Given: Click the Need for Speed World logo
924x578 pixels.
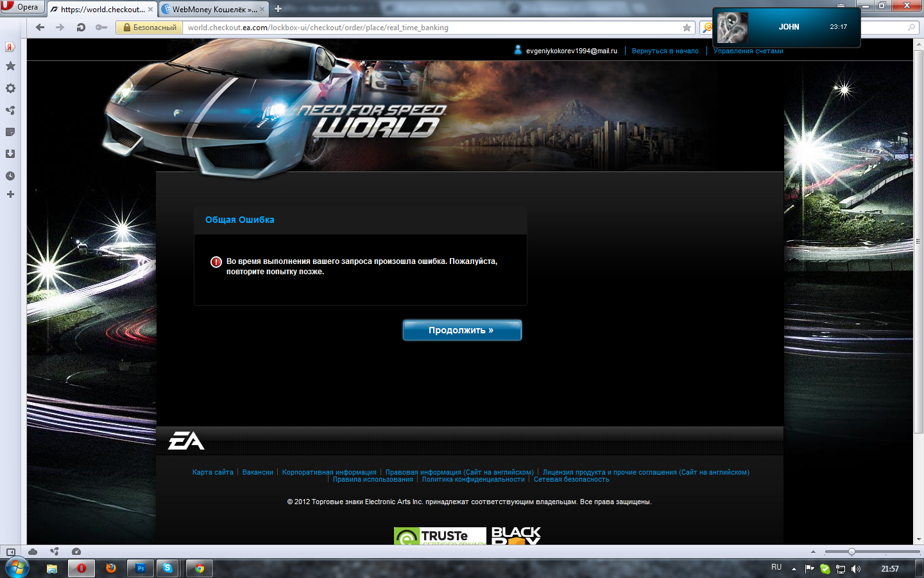Looking at the screenshot, I should point(372,120).
